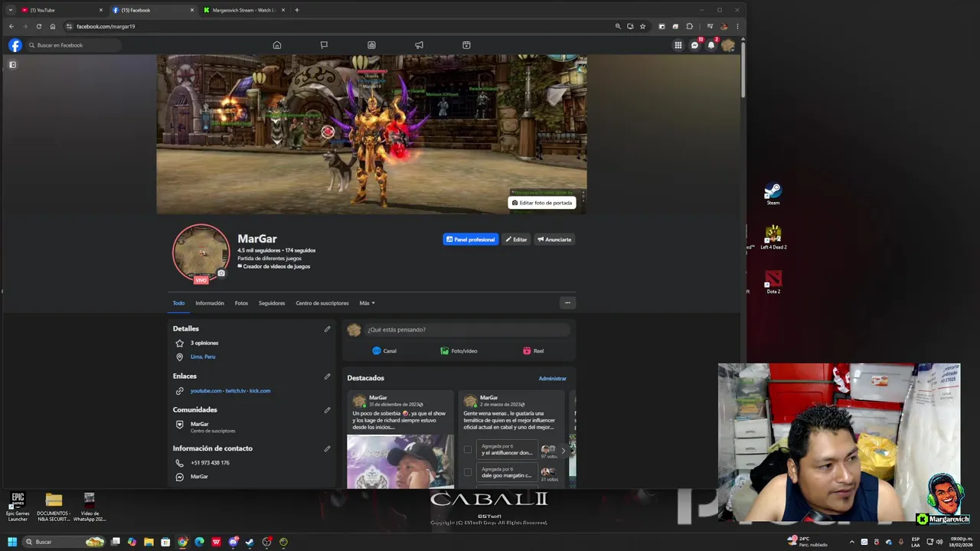This screenshot has height=551, width=980.
Task: Show hidden system tray icons chevron
Action: pyautogui.click(x=851, y=542)
